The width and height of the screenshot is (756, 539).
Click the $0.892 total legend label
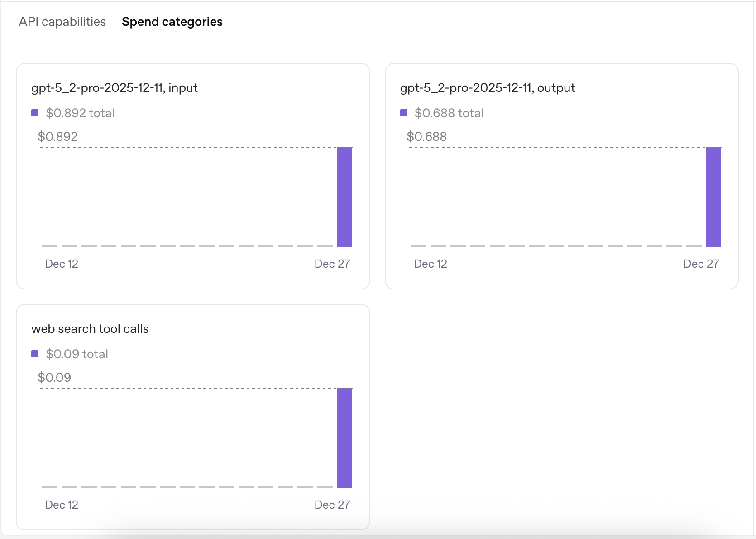pos(80,113)
